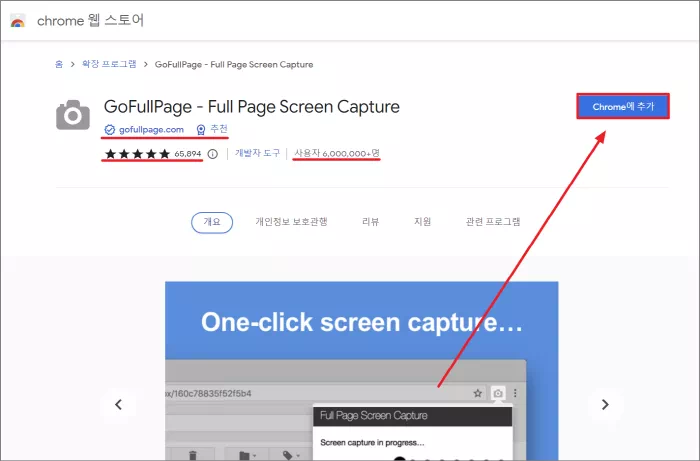Click the camera icon in preview toolbar
Viewport: 700px width, 461px height.
click(x=498, y=393)
